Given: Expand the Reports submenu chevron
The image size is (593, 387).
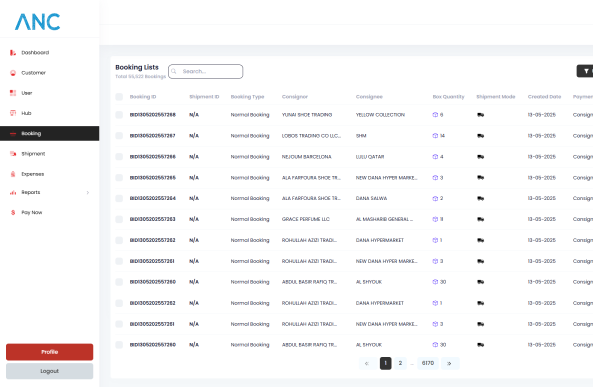Looking at the screenshot, I should pyautogui.click(x=88, y=193).
